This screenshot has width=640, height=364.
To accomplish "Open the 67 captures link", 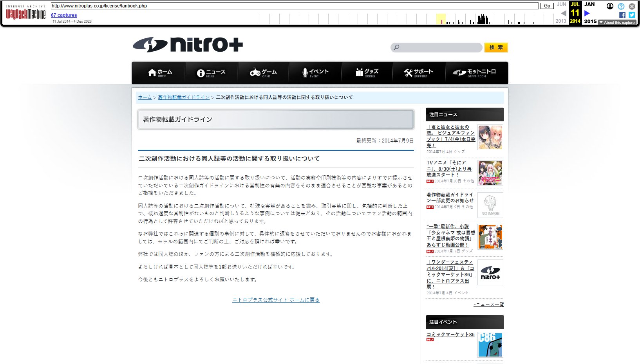I will (x=64, y=15).
